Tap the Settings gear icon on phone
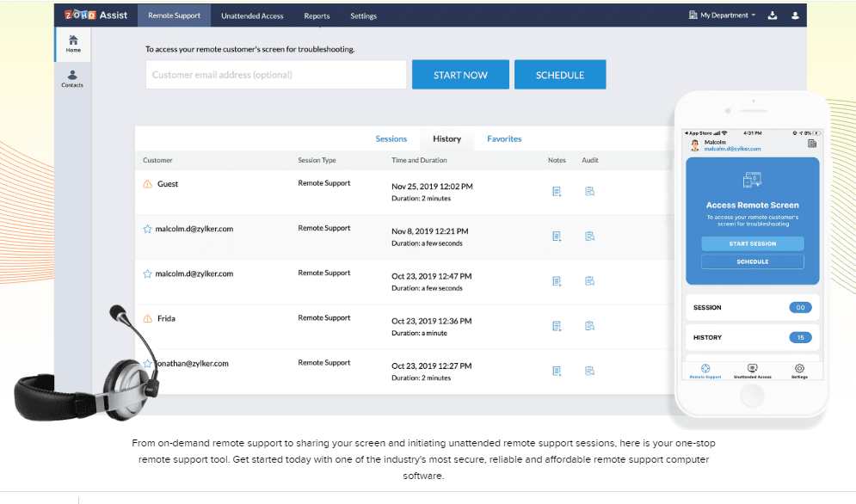 (799, 370)
